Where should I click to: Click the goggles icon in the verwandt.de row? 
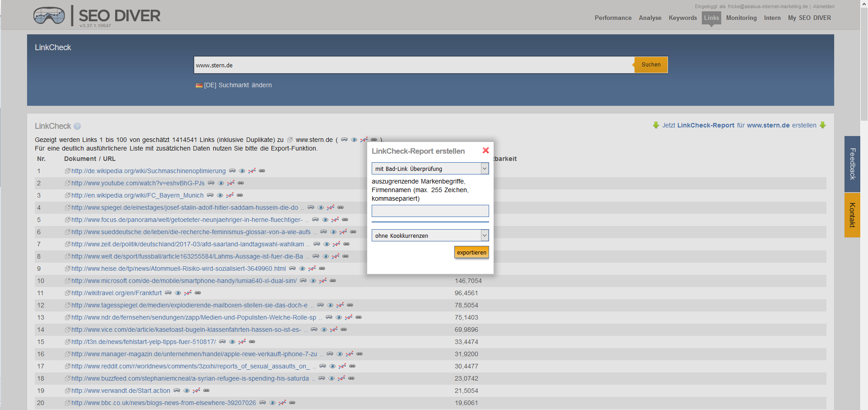177,391
